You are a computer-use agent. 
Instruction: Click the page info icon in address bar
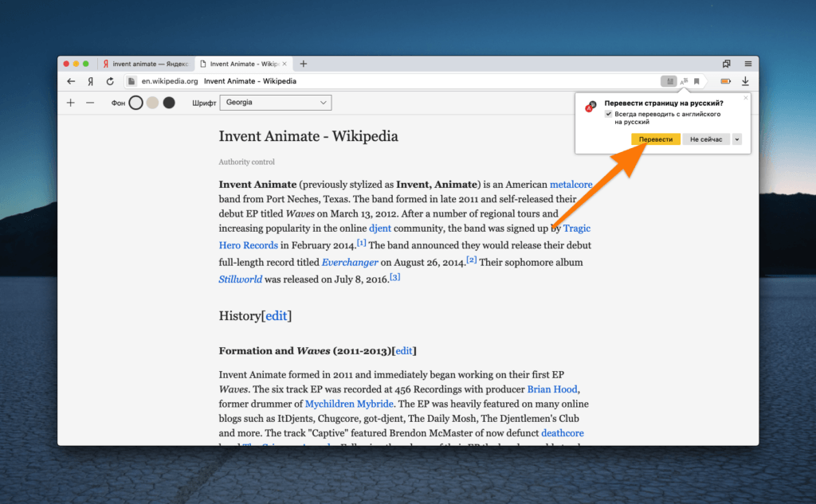131,81
